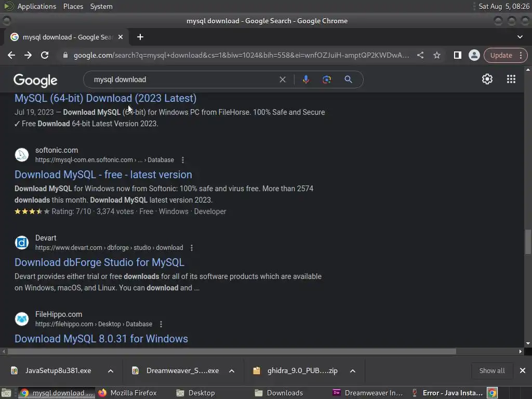Open Download MySQL - free - latest version link
Screen dimensions: 532x399
pos(103,175)
